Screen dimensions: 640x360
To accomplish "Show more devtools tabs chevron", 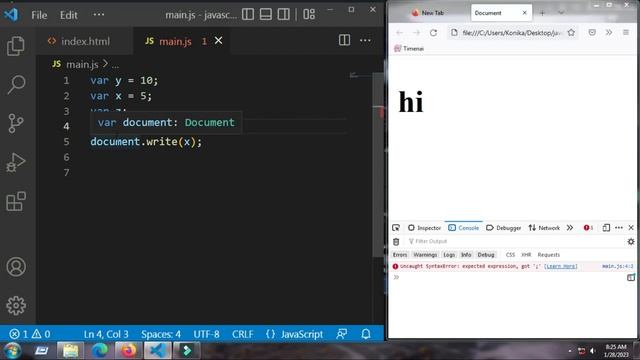I will coord(570,228).
